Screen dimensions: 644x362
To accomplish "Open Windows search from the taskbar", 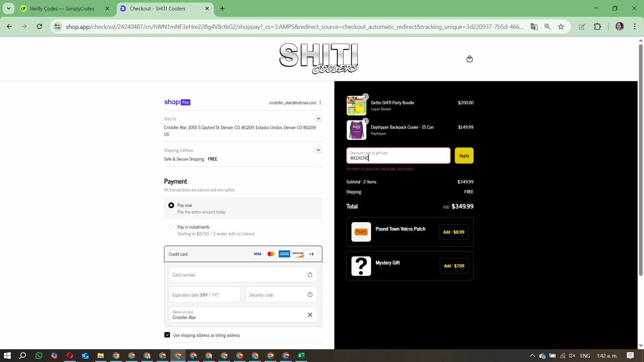I will (x=23, y=356).
